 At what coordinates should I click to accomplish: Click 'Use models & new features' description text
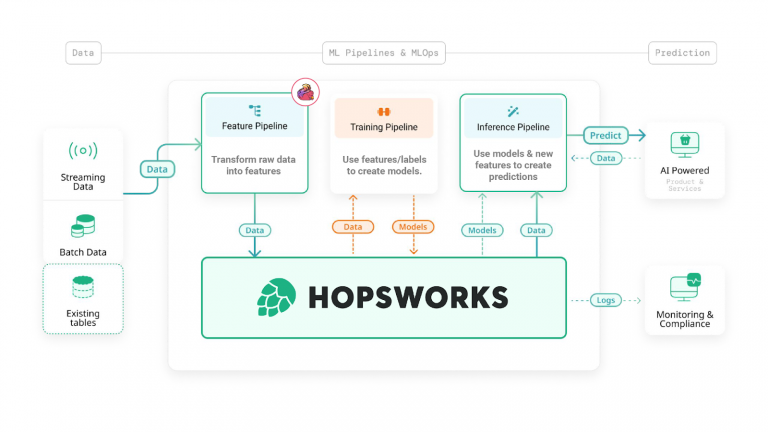tap(513, 165)
